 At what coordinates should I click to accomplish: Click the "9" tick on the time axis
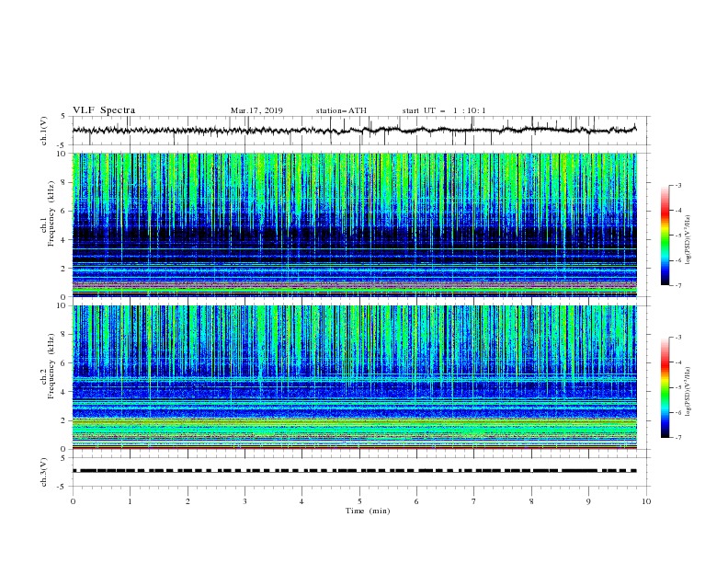(x=588, y=501)
